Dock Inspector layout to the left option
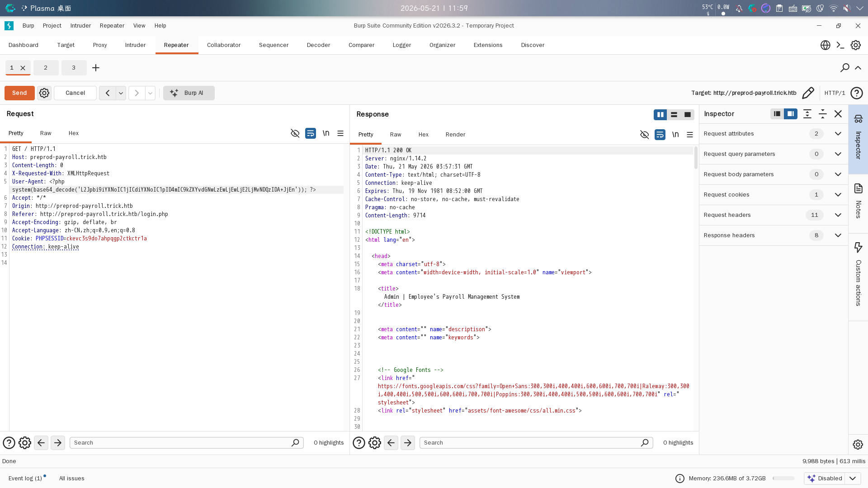Image resolution: width=868 pixels, height=488 pixels. tap(777, 114)
